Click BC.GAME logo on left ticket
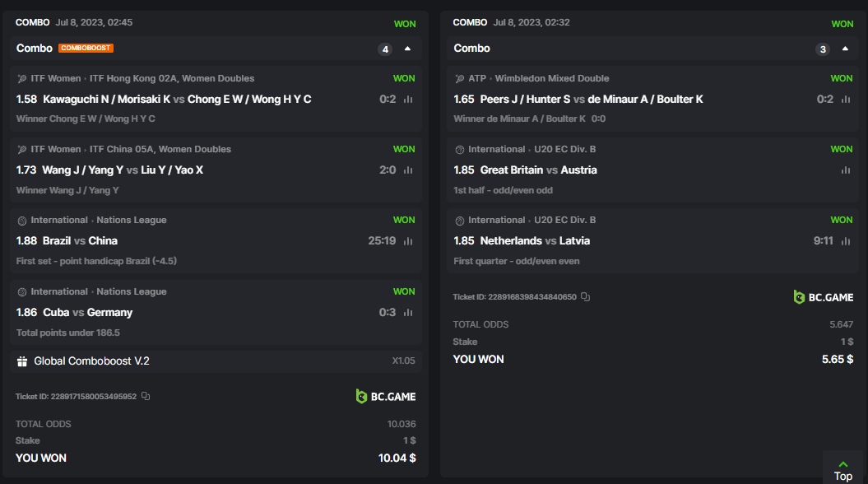Viewport: 868px width, 484px height. tap(386, 397)
